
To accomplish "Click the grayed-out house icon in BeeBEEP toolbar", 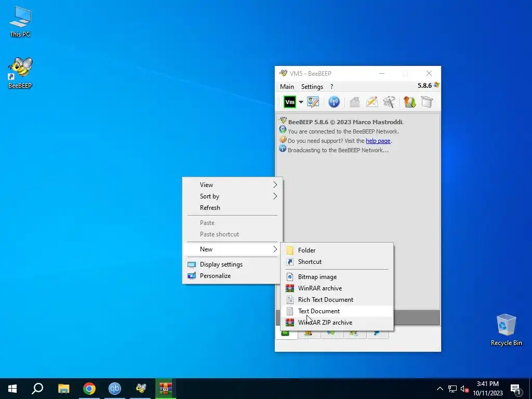I will coord(354,102).
